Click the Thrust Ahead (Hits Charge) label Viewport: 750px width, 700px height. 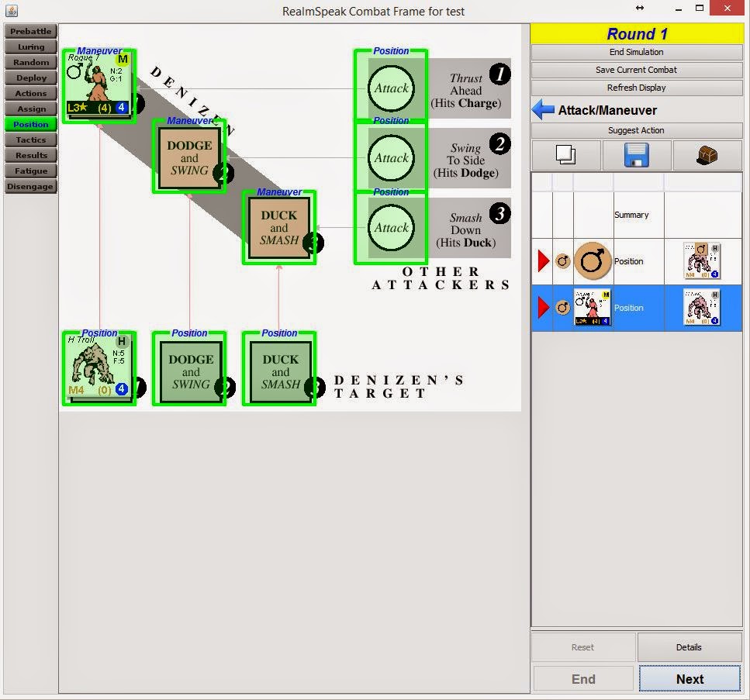tap(466, 91)
